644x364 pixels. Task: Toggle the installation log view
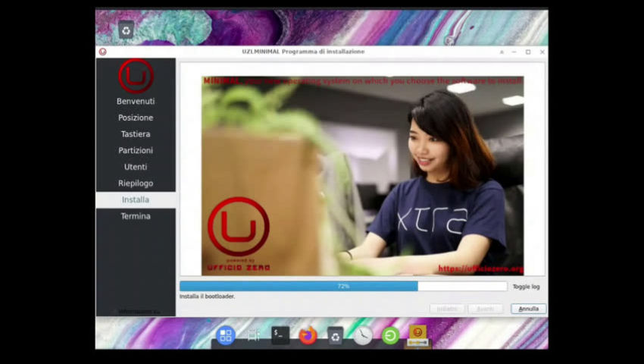pos(526,287)
